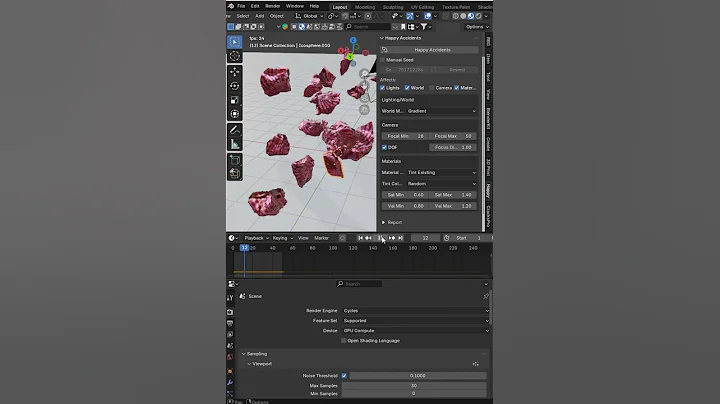Click the Noise Threshold value slider

(417, 376)
